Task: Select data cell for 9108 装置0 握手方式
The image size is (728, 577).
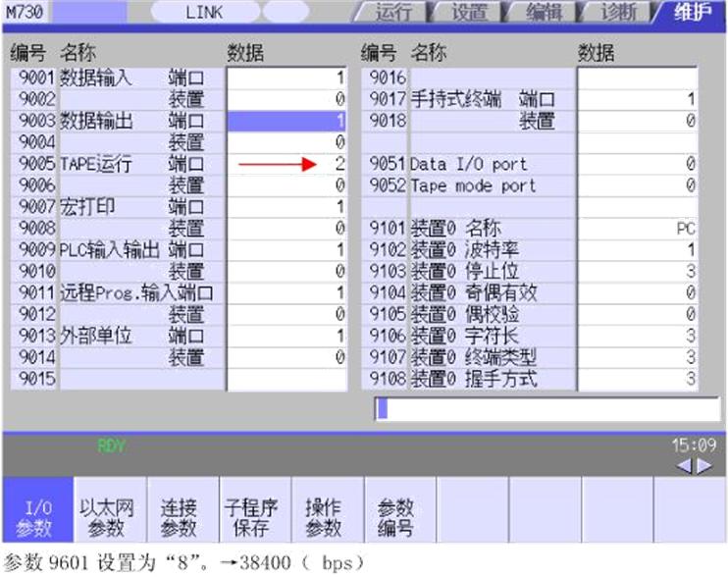Action: click(638, 379)
